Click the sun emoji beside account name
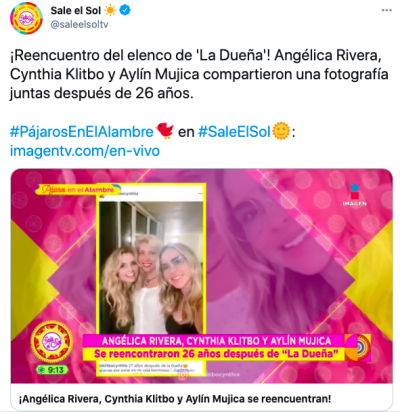 coord(110,10)
